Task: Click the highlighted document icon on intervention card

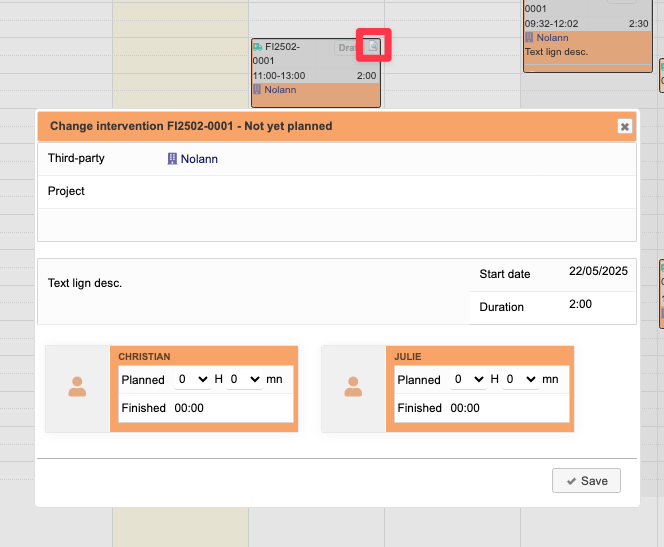Action: pos(372,46)
